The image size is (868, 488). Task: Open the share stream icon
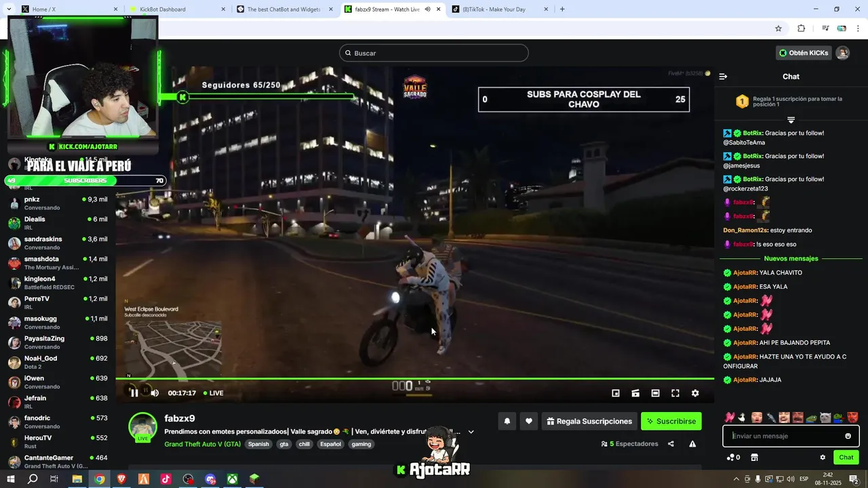click(671, 444)
